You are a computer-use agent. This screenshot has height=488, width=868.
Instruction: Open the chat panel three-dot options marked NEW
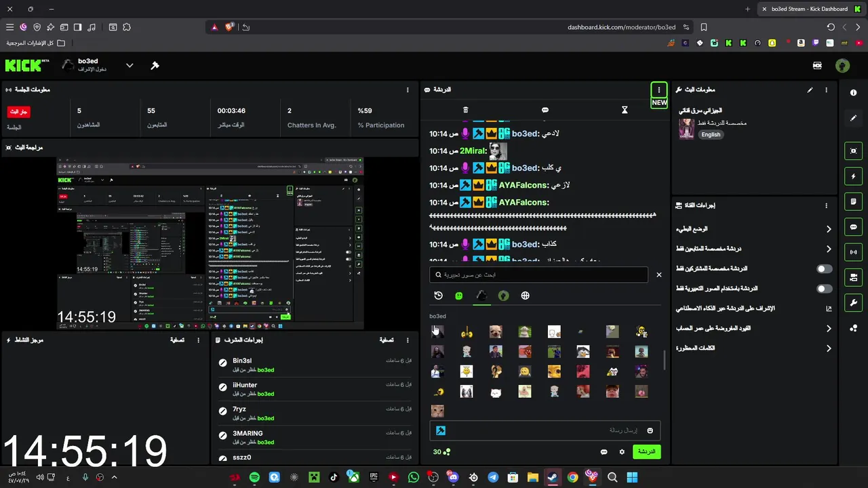[x=658, y=90]
